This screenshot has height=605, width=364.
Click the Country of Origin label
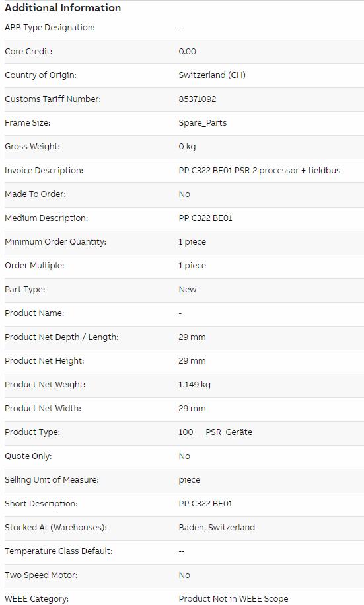click(40, 75)
